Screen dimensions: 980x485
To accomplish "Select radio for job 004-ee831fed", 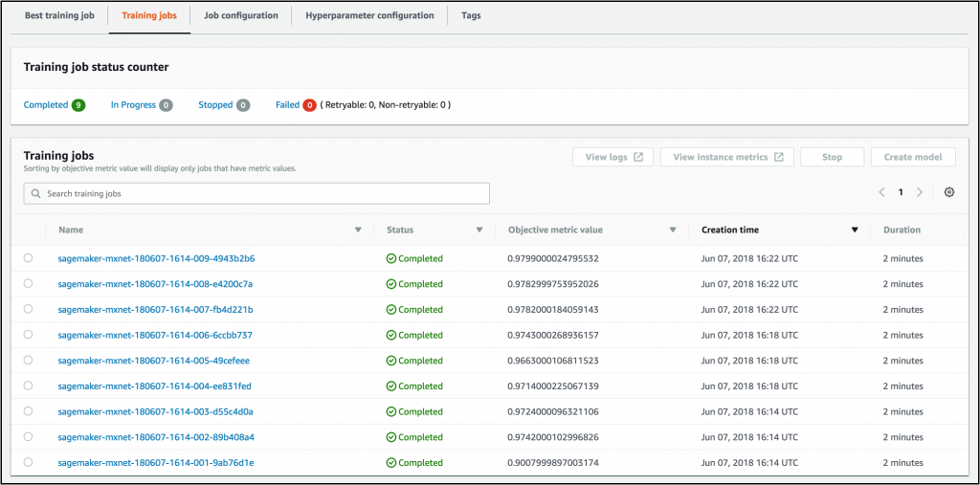I will point(28,386).
